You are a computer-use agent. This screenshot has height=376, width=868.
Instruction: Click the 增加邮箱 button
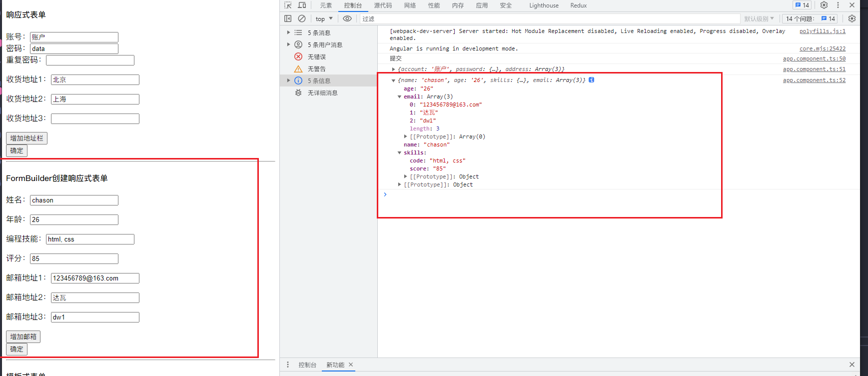(23, 336)
